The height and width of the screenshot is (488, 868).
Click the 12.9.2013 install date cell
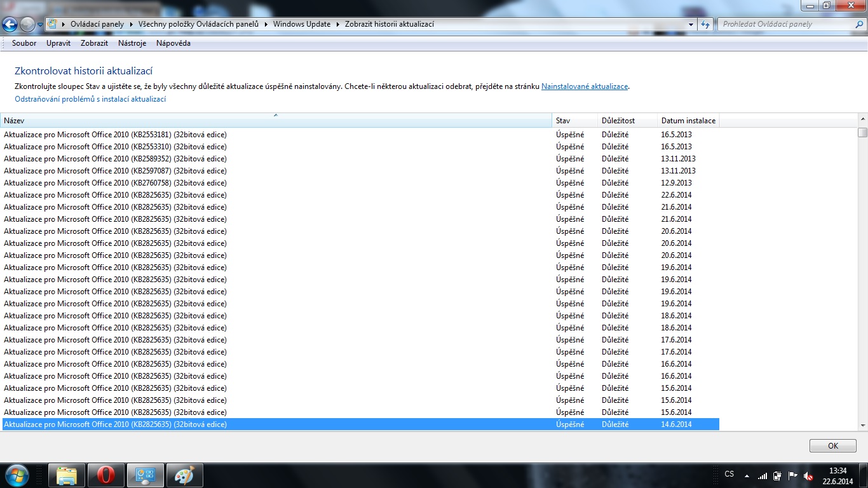point(676,183)
